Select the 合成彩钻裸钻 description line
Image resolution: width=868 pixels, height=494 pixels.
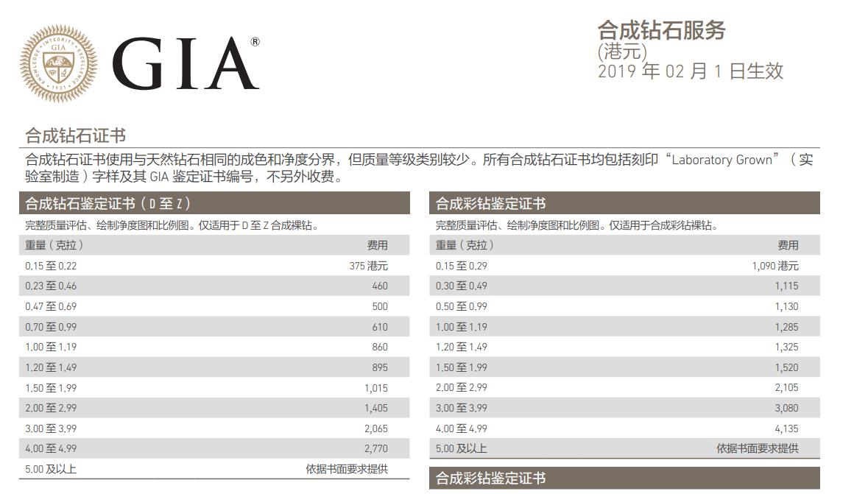pos(576,225)
